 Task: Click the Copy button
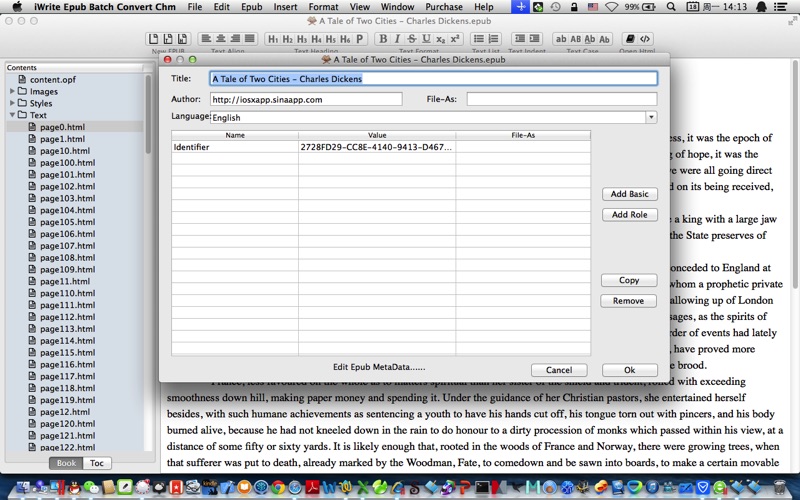(629, 280)
